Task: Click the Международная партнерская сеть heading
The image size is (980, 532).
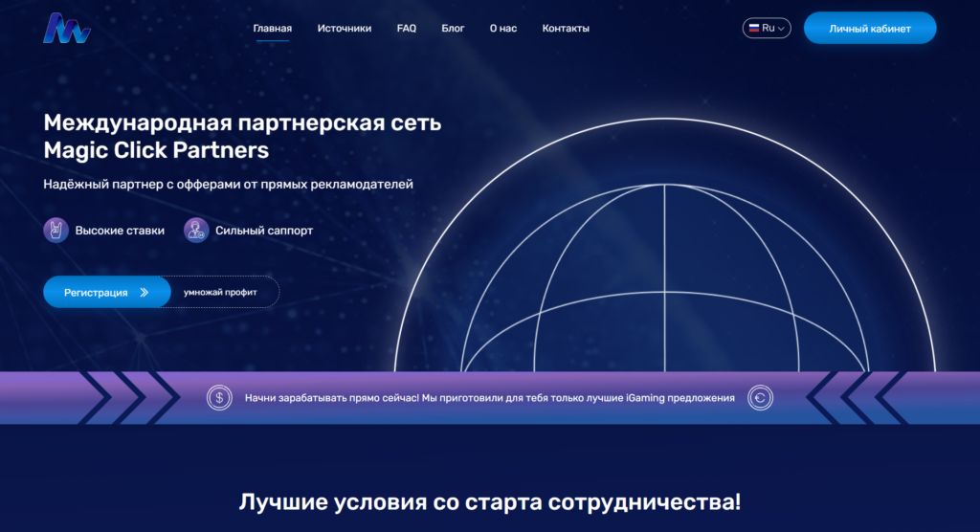Action: pyautogui.click(x=242, y=136)
